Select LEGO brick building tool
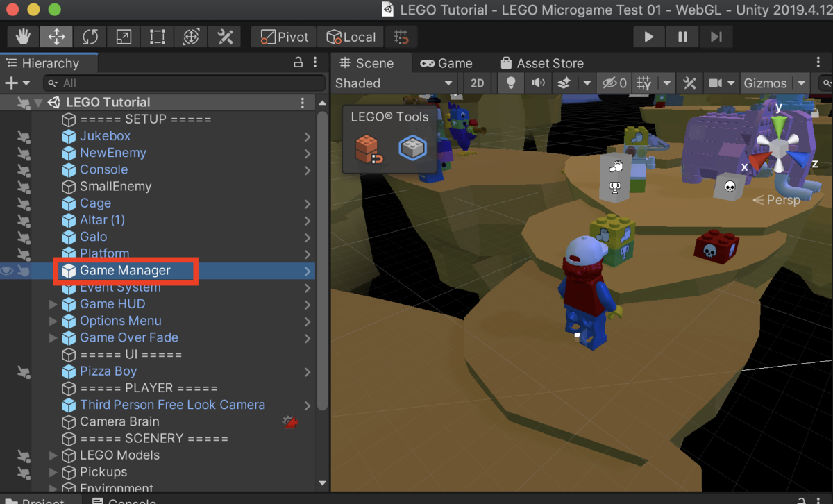The image size is (833, 504). tap(412, 147)
